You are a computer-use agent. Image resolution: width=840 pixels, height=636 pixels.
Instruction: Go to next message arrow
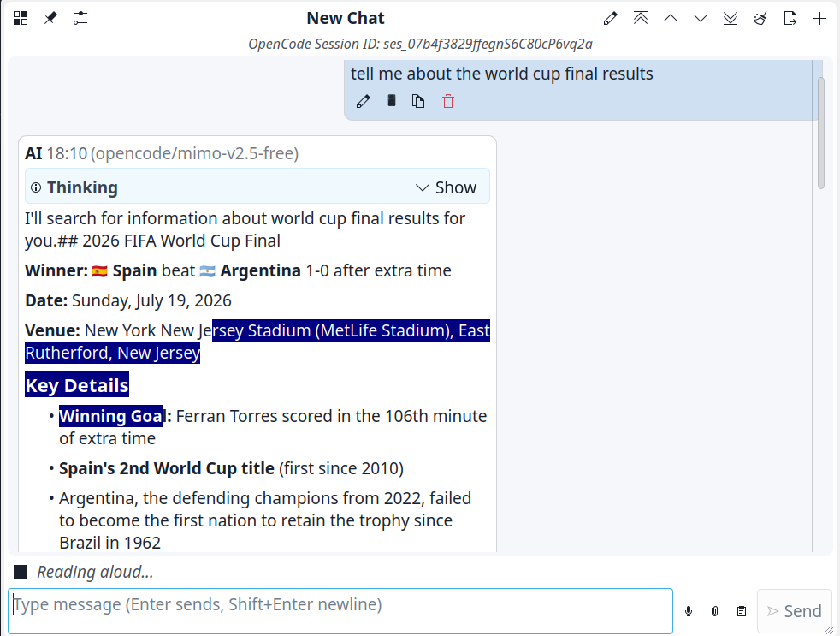[701, 18]
